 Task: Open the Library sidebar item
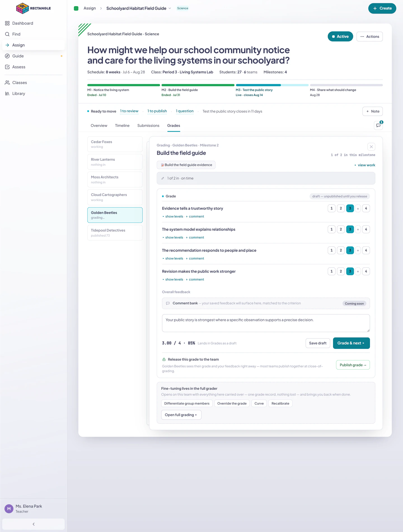tap(33, 94)
